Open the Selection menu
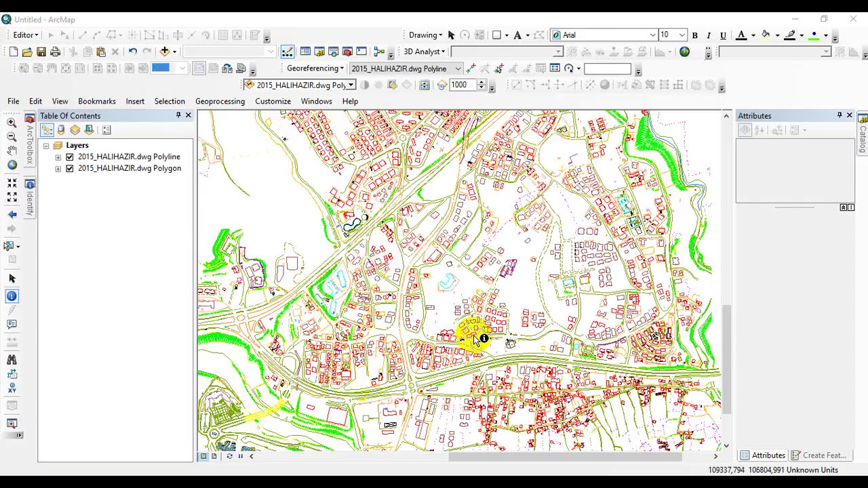868x488 pixels. 170,101
